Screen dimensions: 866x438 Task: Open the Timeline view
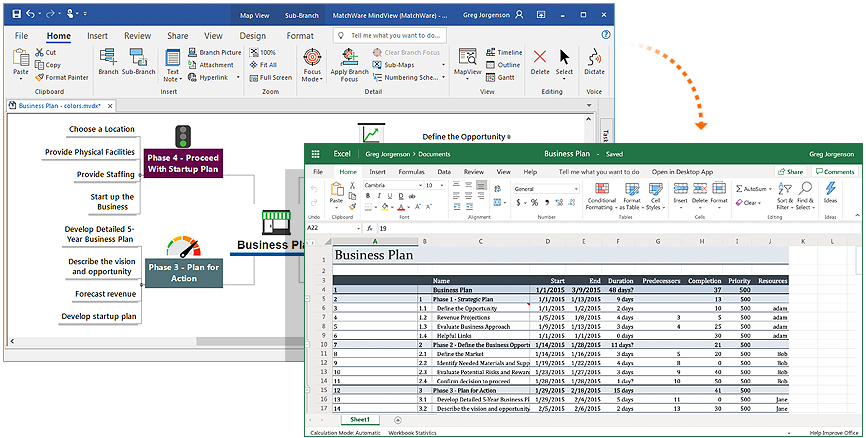(504, 52)
